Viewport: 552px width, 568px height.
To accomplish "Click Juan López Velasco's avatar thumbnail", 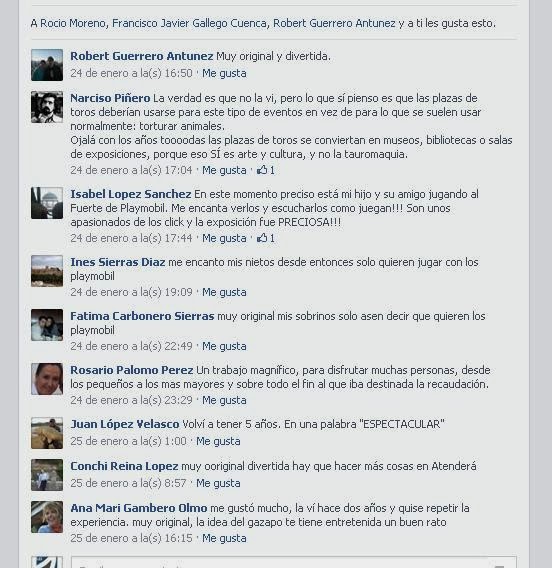I will (x=47, y=433).
